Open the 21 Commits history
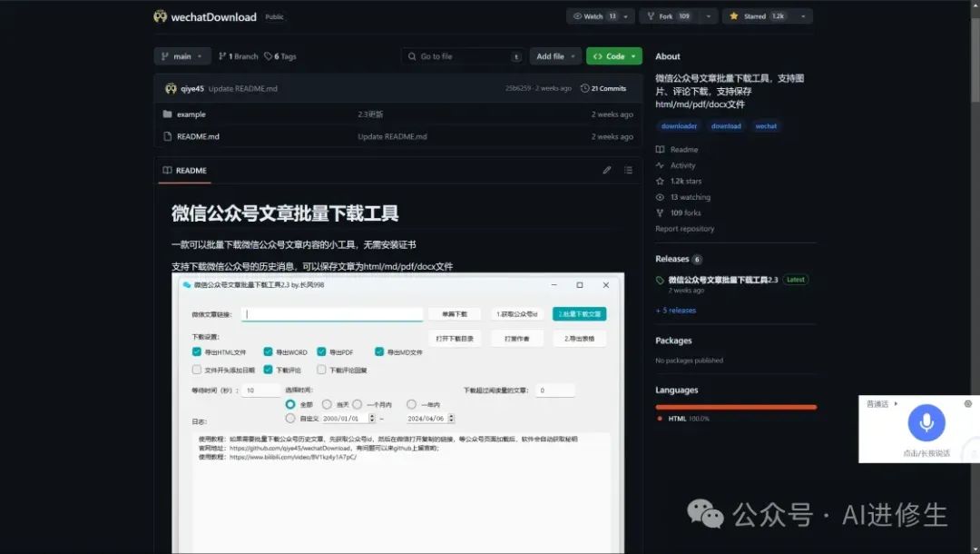Viewport: 980px width, 554px height. point(603,89)
